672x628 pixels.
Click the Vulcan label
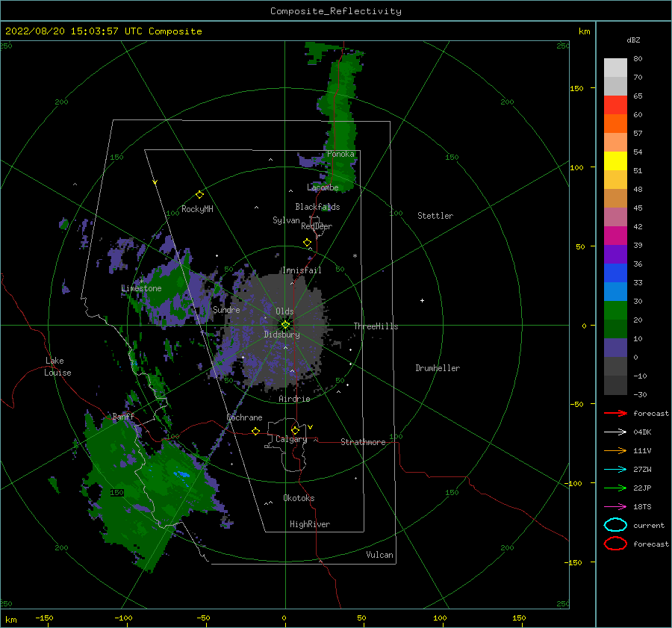380,555
